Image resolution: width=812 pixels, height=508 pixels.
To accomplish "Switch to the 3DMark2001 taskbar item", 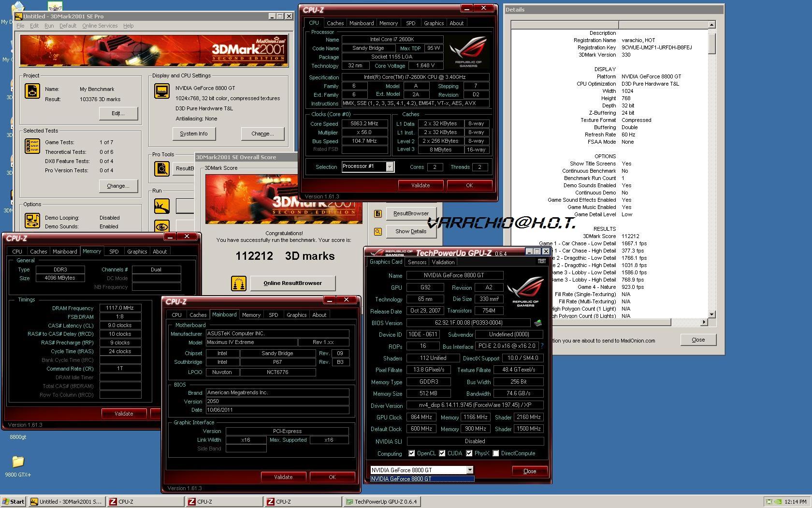I will [66, 502].
